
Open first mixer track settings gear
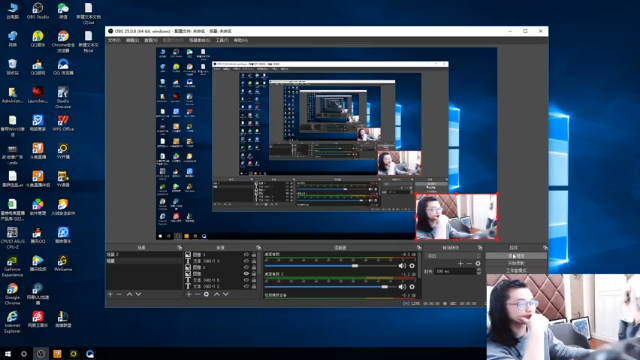[x=412, y=266]
